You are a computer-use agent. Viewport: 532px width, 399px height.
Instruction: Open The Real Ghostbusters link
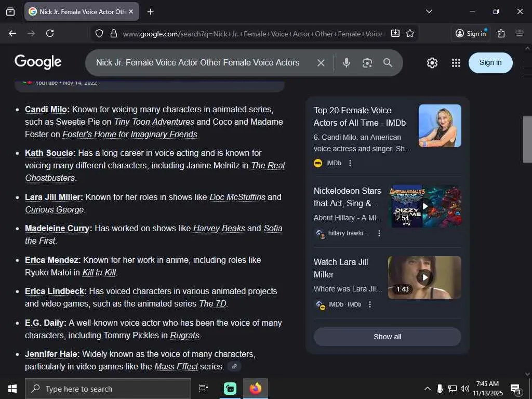(x=155, y=171)
